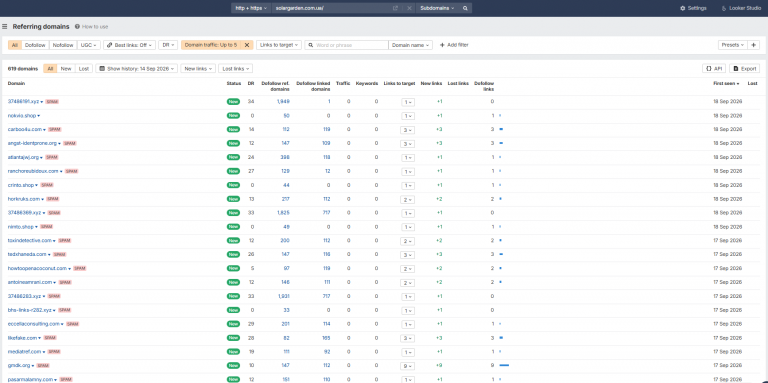Expand the UGC filter dropdown
Screen dimensions: 768x383
pyautogui.click(x=89, y=45)
